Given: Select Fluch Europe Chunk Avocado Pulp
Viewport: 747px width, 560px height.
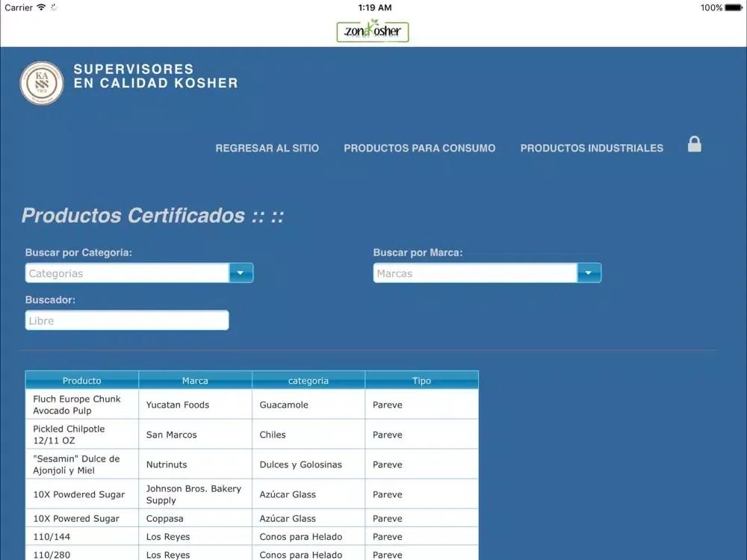Looking at the screenshot, I should click(x=82, y=405).
